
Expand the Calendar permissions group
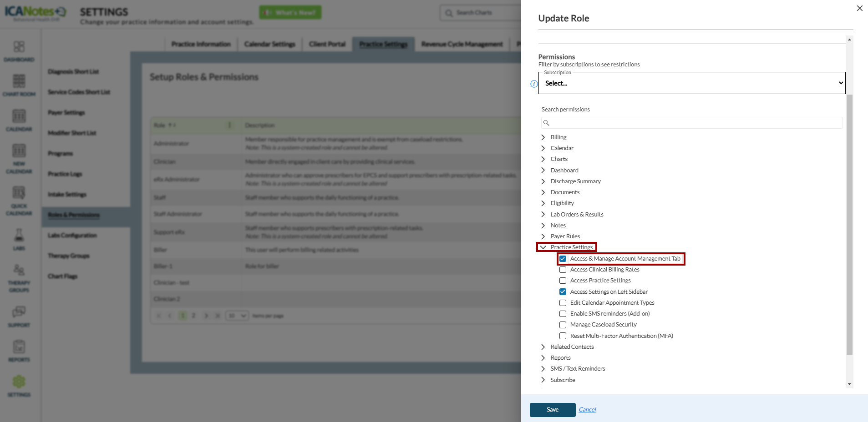pos(543,148)
